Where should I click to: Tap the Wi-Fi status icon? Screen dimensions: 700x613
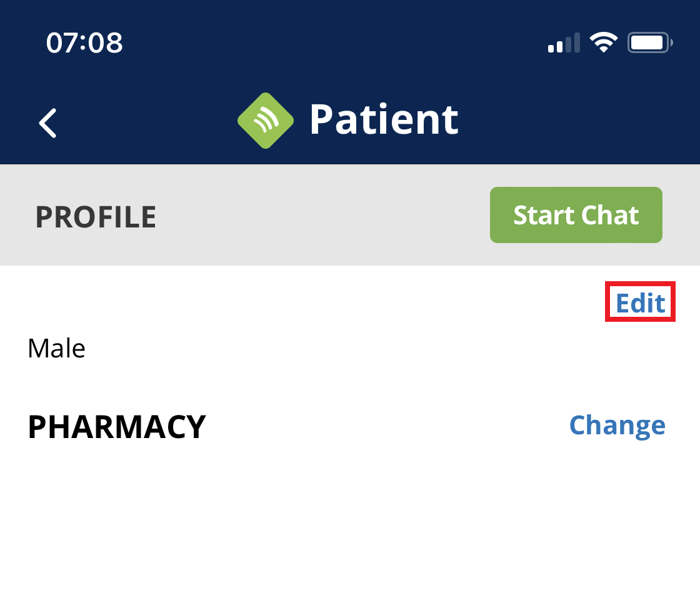[603, 43]
